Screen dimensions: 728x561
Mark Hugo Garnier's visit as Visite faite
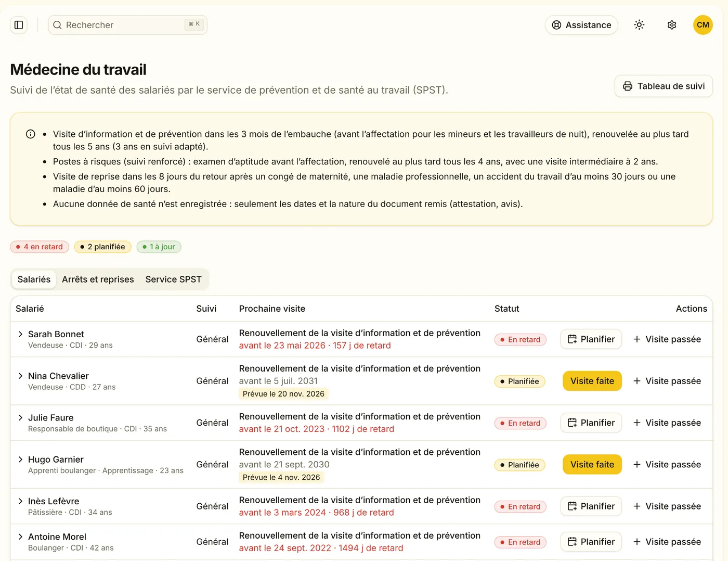(592, 465)
